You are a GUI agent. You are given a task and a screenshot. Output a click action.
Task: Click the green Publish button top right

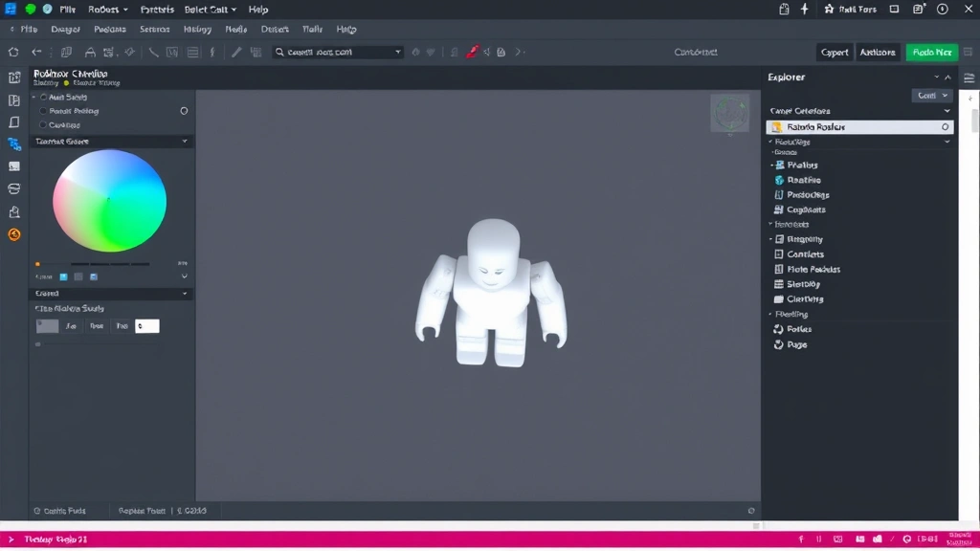(x=930, y=52)
